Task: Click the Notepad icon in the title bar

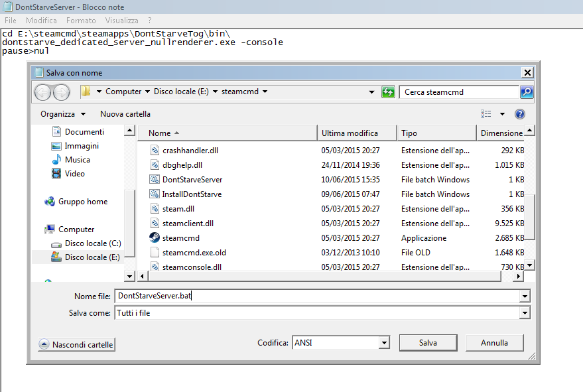Action: coord(7,7)
